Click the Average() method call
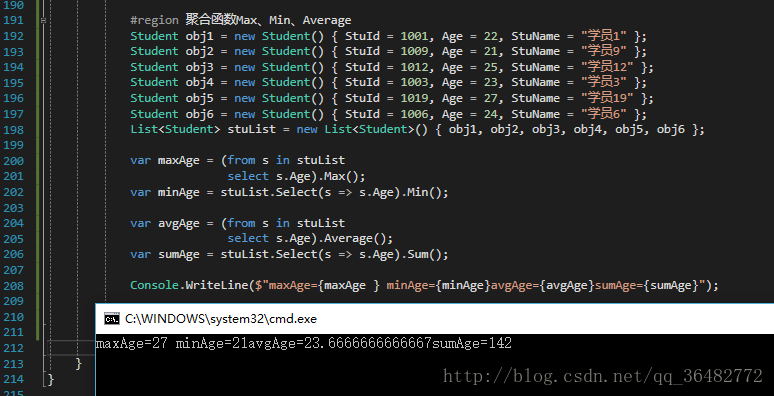 355,239
